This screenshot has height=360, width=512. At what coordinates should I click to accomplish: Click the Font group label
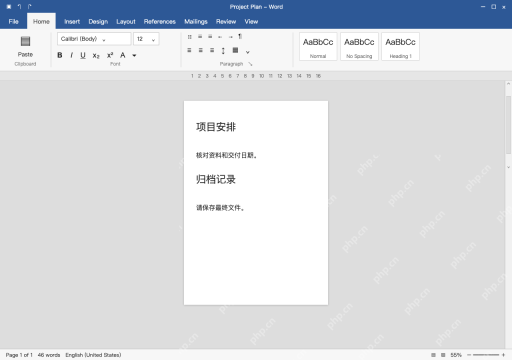(115, 64)
